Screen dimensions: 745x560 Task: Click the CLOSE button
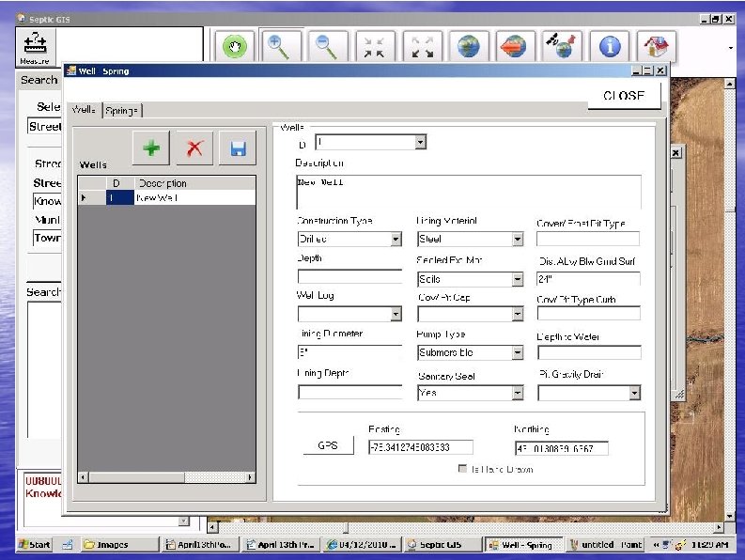pos(624,96)
